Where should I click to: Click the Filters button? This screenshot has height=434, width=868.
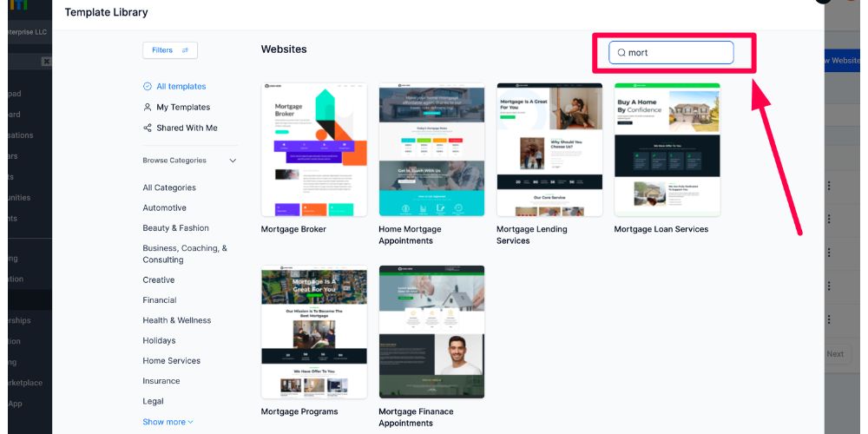coord(170,50)
